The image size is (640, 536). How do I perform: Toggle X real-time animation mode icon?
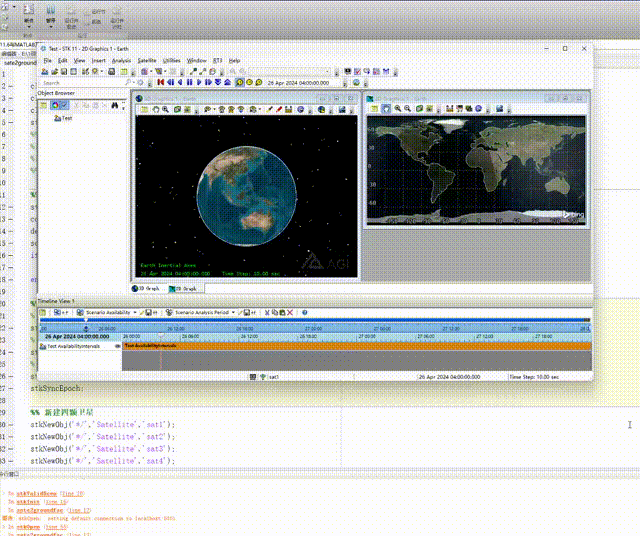point(259,82)
